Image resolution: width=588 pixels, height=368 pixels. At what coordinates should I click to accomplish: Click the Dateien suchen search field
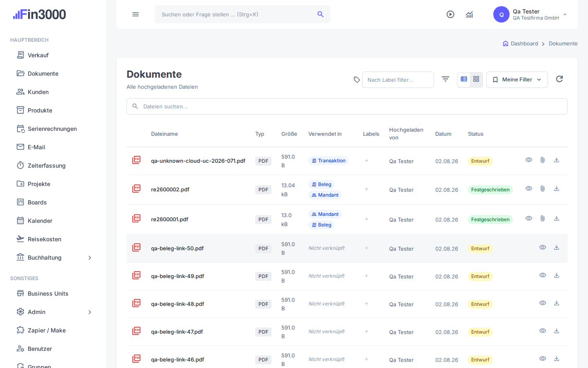[x=347, y=106]
